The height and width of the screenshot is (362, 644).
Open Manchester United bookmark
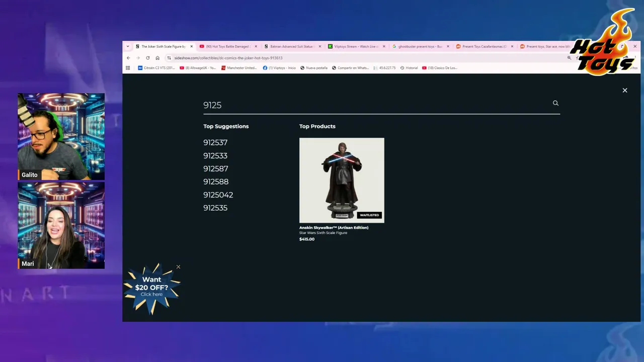pos(239,68)
